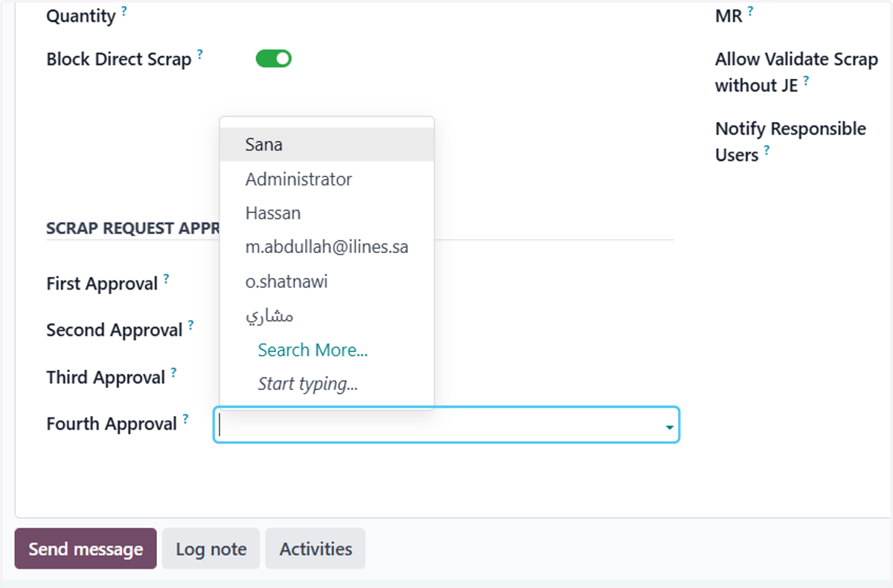Pick Hassan from the dropdown options
The image size is (893, 588).
click(327, 213)
